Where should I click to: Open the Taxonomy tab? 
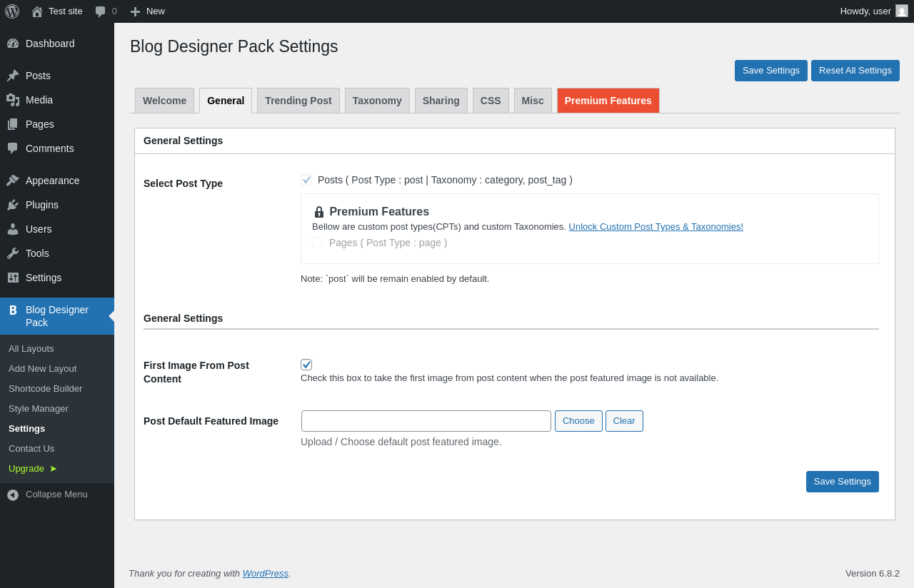click(x=377, y=101)
